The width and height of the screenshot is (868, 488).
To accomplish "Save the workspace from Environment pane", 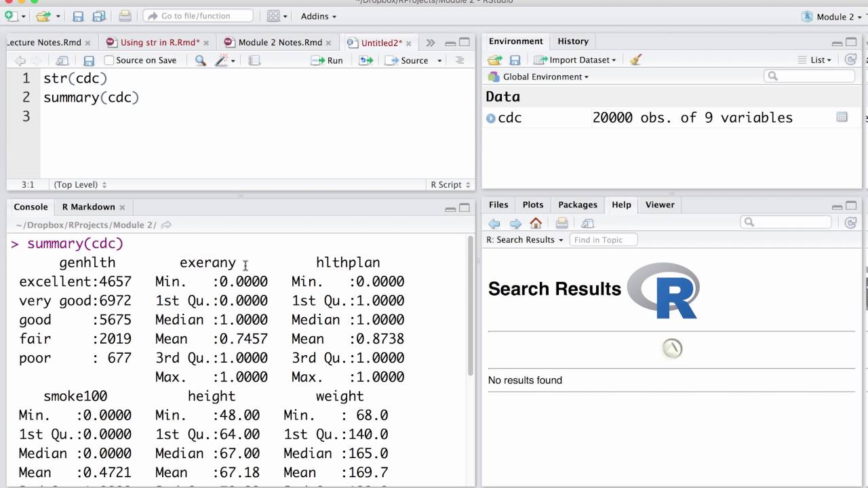I will click(x=515, y=60).
